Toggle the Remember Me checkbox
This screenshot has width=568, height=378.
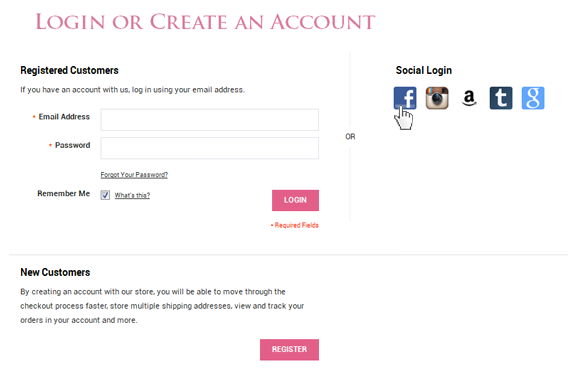pos(105,195)
